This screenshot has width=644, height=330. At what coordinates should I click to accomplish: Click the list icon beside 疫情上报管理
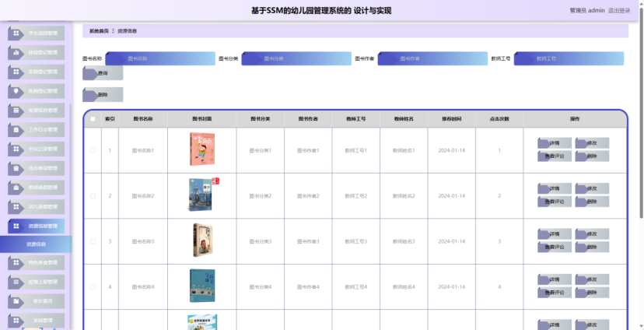tap(16, 282)
